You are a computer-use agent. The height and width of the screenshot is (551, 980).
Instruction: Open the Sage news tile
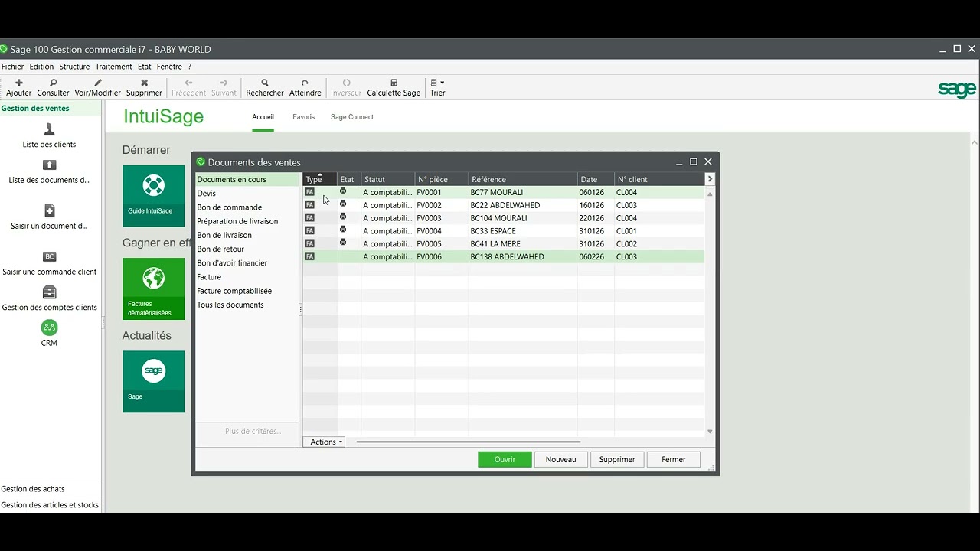pos(154,382)
